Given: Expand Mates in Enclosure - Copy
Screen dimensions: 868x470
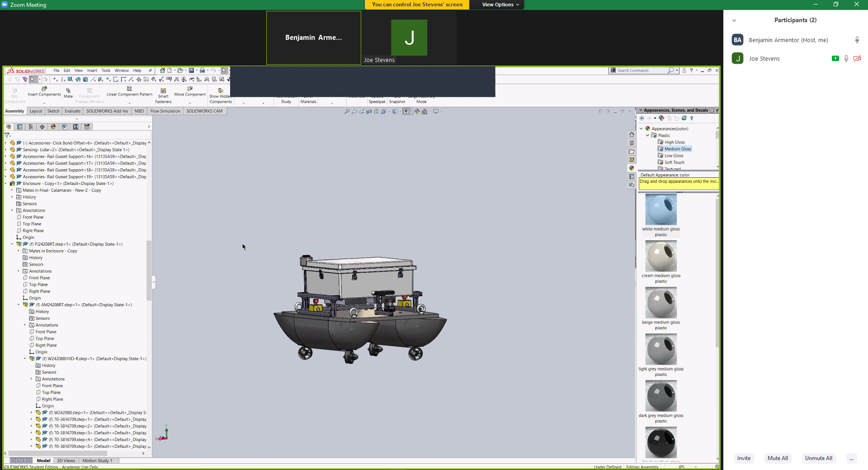Looking at the screenshot, I should coord(19,251).
